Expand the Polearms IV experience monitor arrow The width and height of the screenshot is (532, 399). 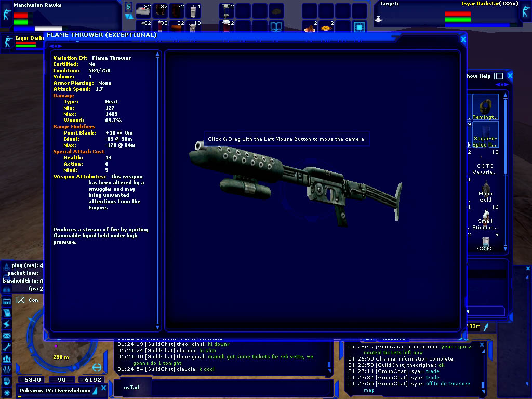95,390
